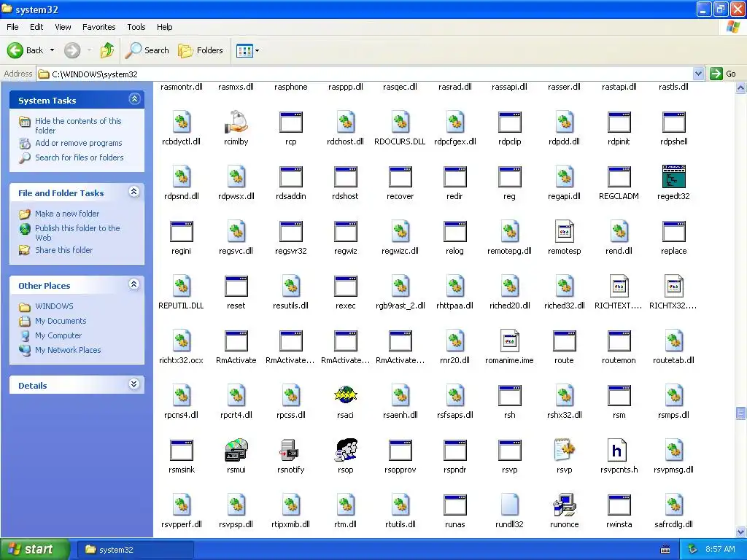Collapse the Other Places panel

134,285
